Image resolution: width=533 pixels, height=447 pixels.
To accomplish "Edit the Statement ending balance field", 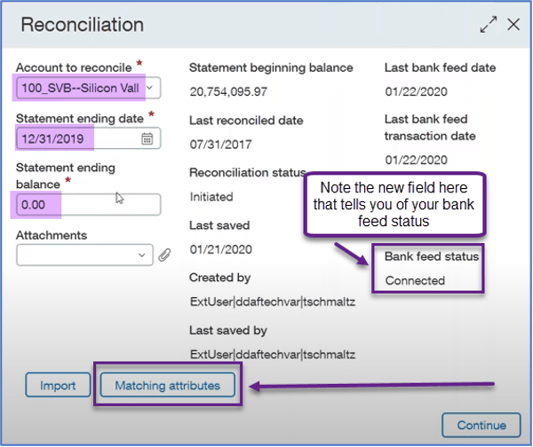I will [88, 205].
